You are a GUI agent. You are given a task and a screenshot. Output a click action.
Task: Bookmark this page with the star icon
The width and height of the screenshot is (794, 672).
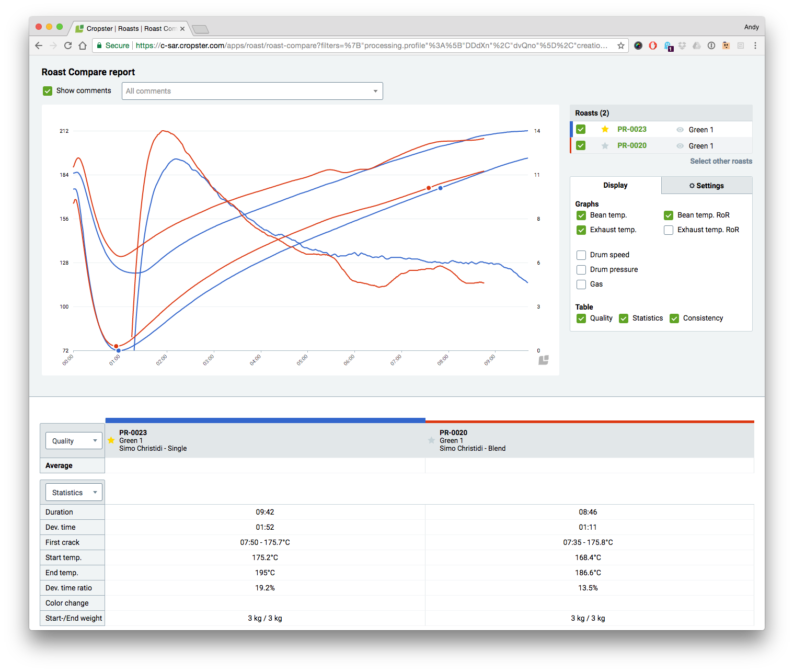(x=621, y=45)
